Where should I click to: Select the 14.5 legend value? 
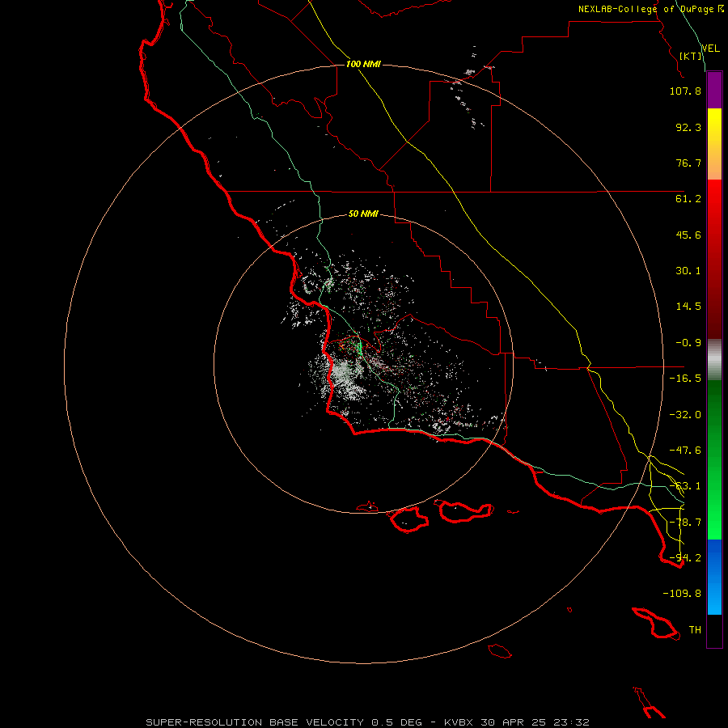click(x=688, y=307)
